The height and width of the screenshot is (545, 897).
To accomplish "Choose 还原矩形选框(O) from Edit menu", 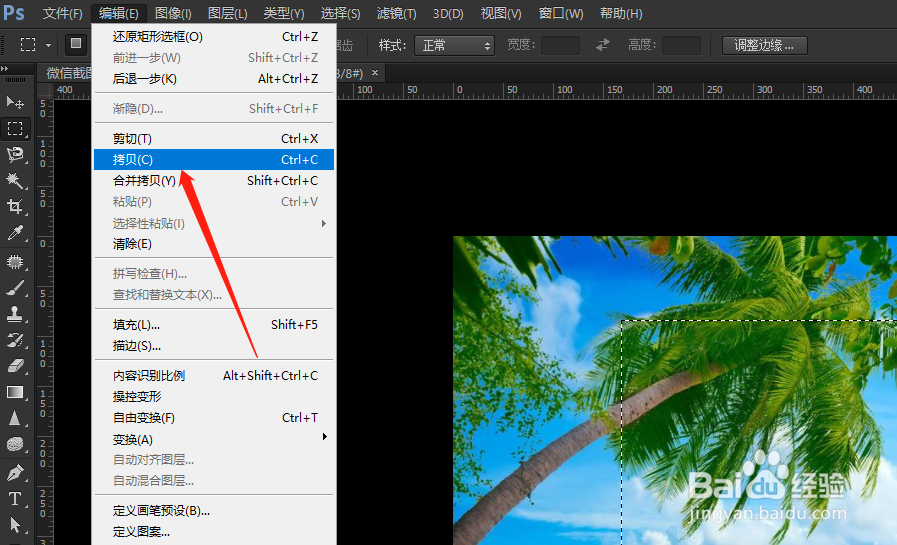I will tap(214, 37).
